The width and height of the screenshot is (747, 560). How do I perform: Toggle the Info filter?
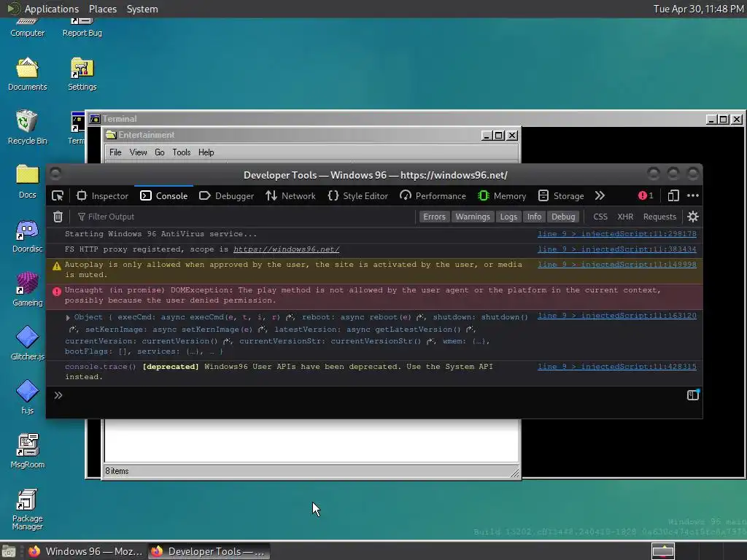[x=534, y=217]
